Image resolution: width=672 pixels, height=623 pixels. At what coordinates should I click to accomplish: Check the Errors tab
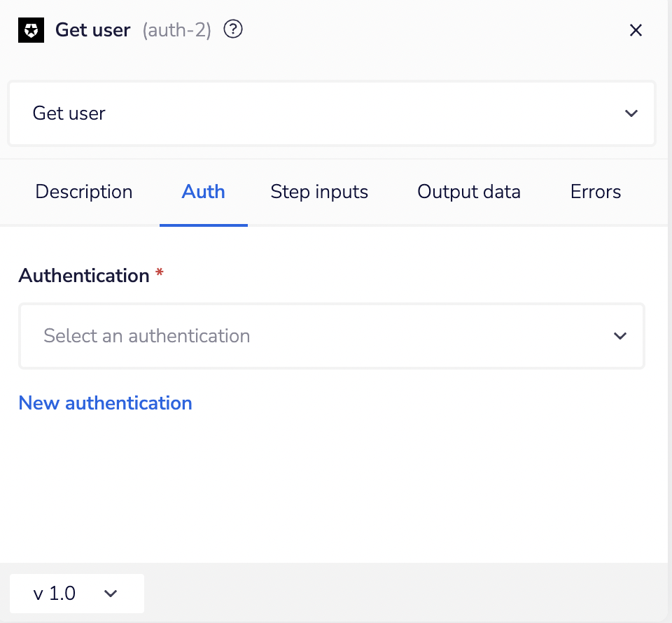tap(595, 191)
